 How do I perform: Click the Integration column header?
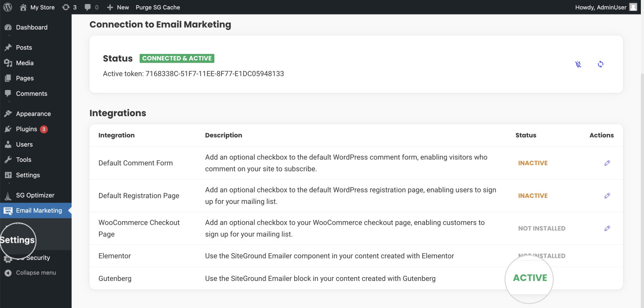click(117, 135)
